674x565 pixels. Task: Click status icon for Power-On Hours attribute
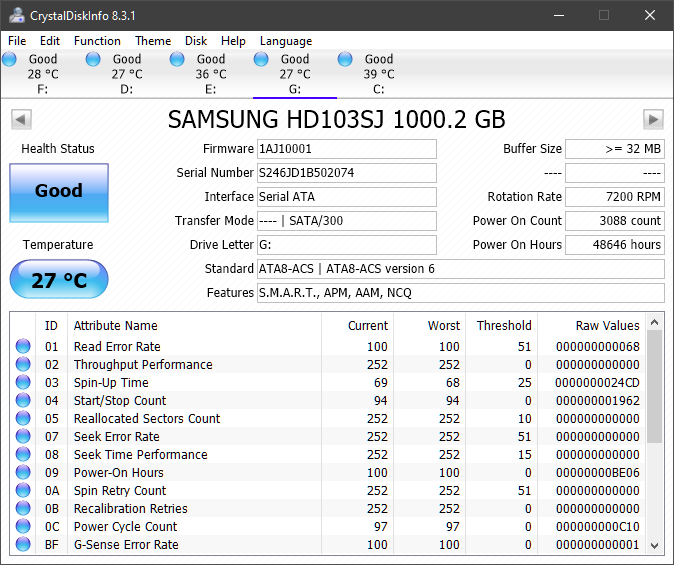(23, 473)
